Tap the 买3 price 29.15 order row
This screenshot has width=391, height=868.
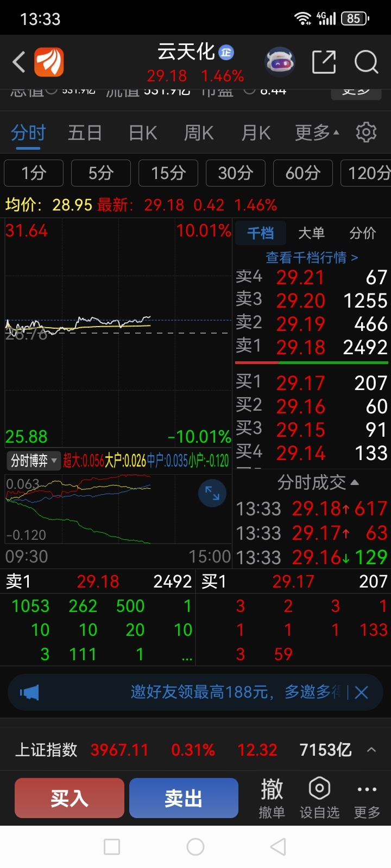tap(312, 430)
